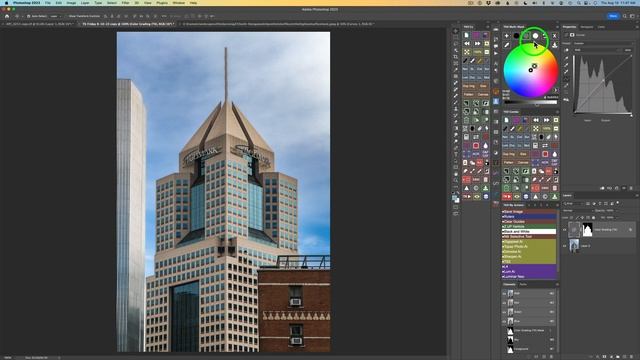Click the rewind icon in TK Combo panel

pos(536,120)
